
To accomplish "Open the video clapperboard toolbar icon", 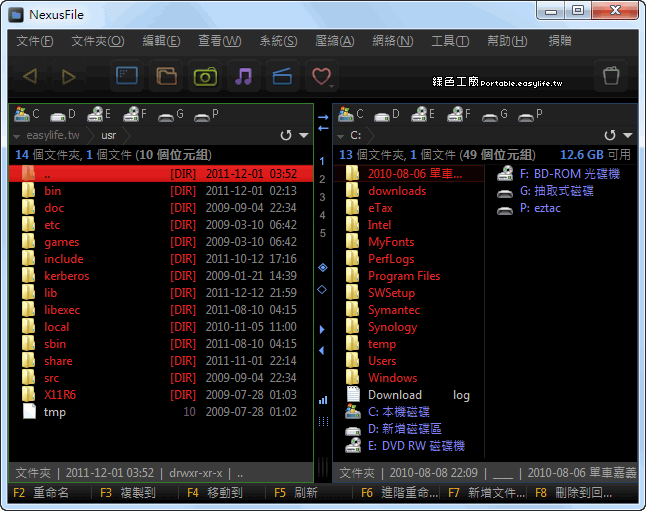I will 283,76.
